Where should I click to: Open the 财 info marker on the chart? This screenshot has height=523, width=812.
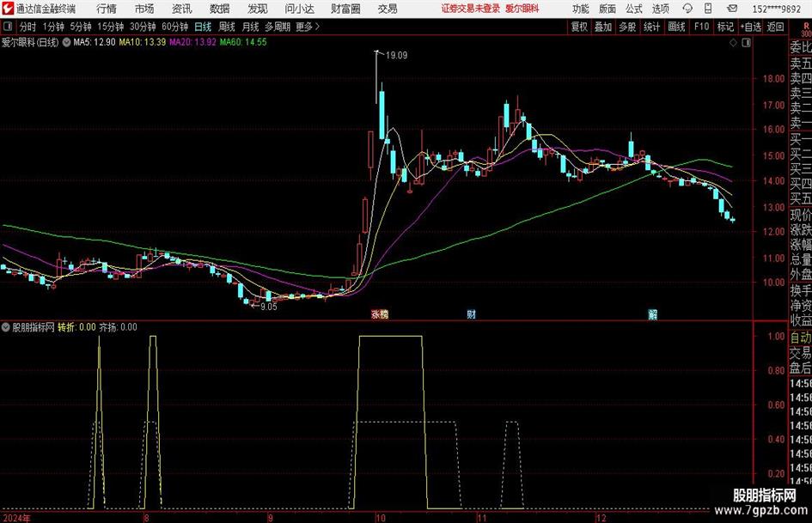click(471, 313)
